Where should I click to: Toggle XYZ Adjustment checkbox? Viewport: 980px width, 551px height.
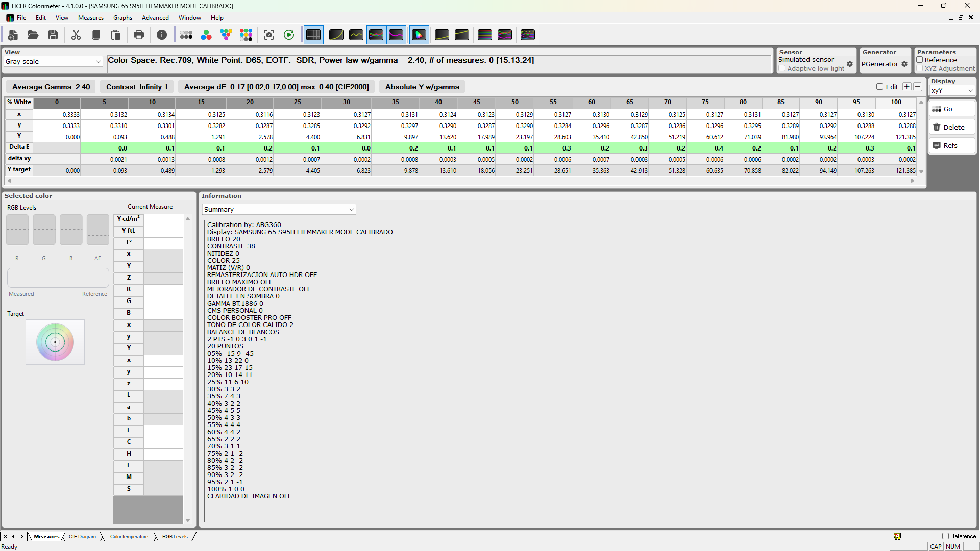click(920, 68)
